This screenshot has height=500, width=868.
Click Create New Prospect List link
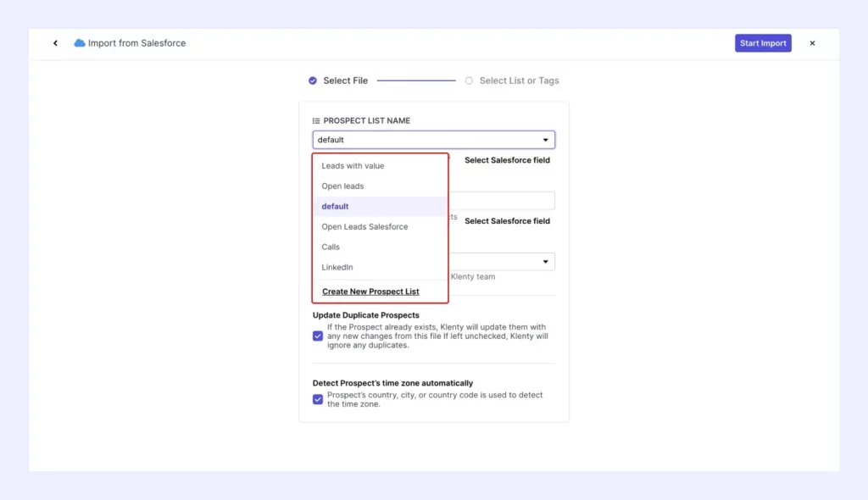[370, 292]
